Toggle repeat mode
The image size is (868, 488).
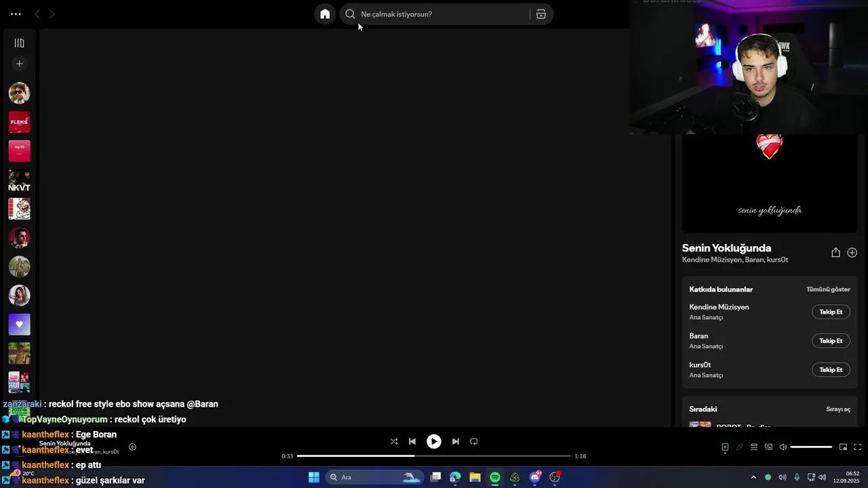[474, 441]
